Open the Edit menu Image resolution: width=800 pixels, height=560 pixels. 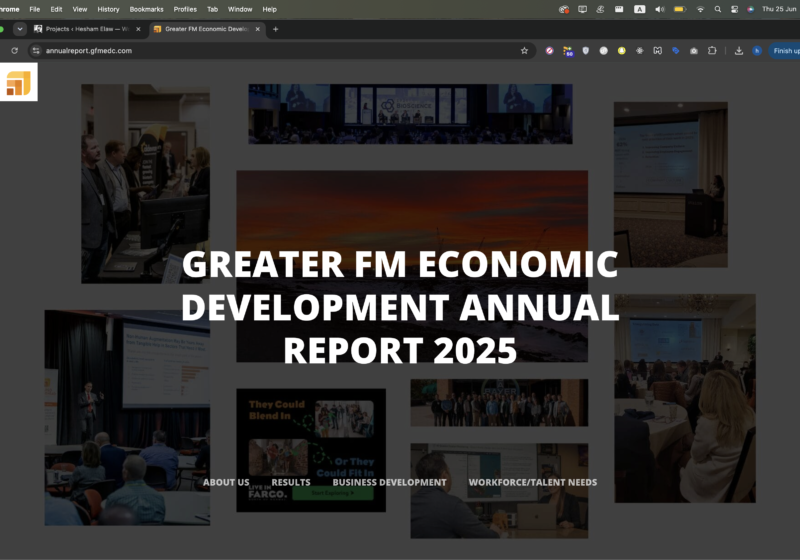56,9
